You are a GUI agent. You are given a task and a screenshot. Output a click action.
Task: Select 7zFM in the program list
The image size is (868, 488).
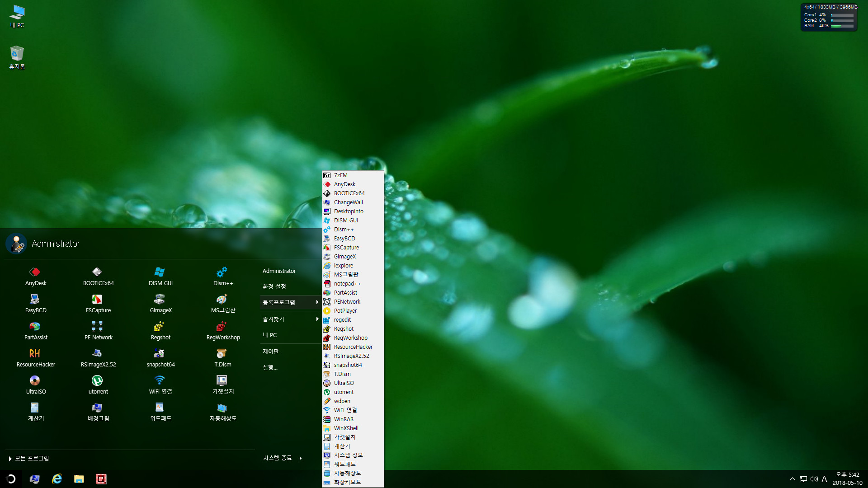pos(353,175)
